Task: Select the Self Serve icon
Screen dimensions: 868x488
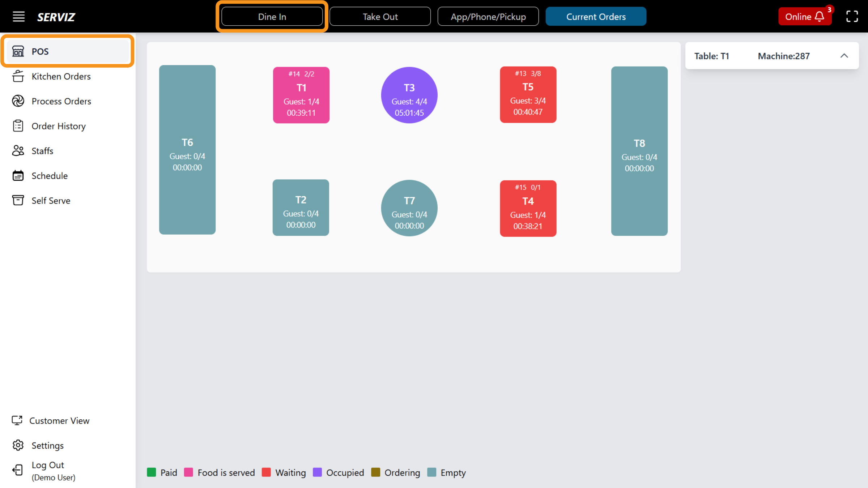Action: (x=18, y=200)
